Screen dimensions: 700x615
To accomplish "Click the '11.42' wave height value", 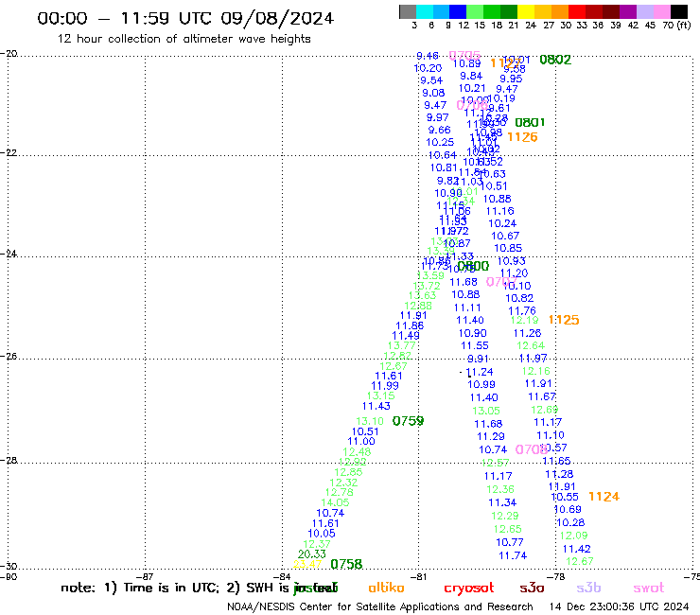I will click(577, 549).
